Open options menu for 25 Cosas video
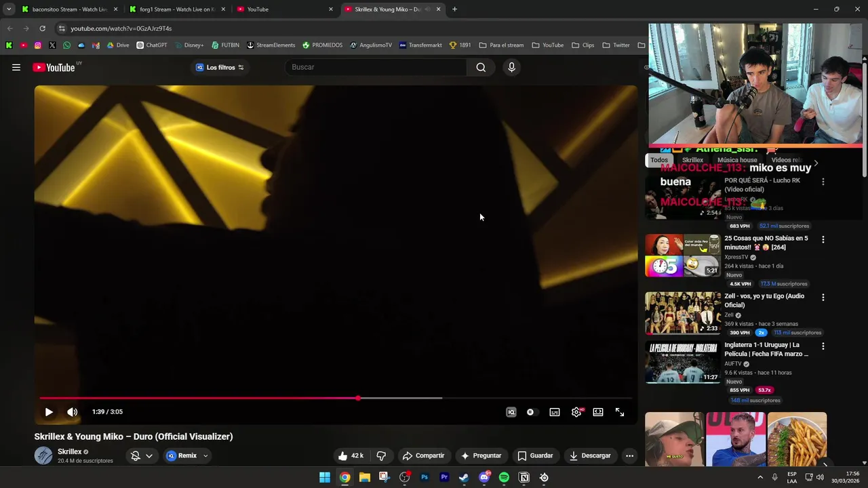The width and height of the screenshot is (868, 488). (x=823, y=239)
